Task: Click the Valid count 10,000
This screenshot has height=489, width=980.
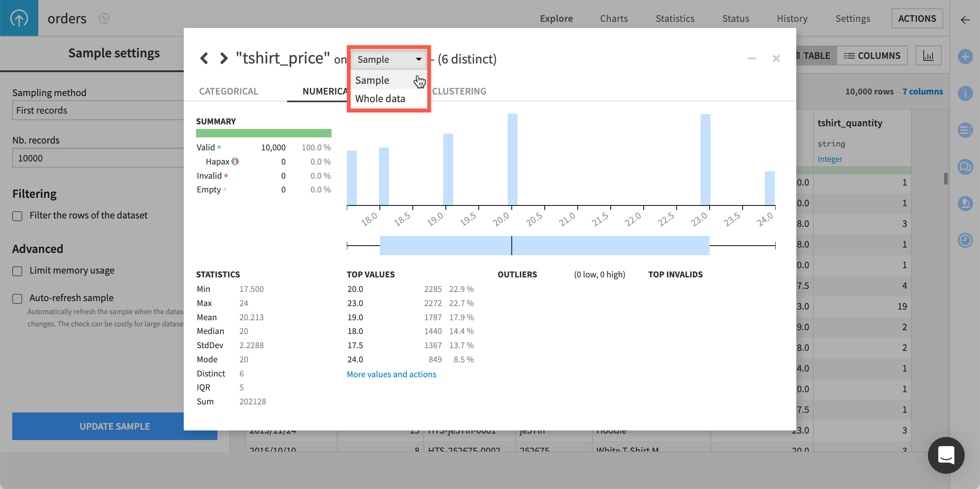Action: [273, 147]
